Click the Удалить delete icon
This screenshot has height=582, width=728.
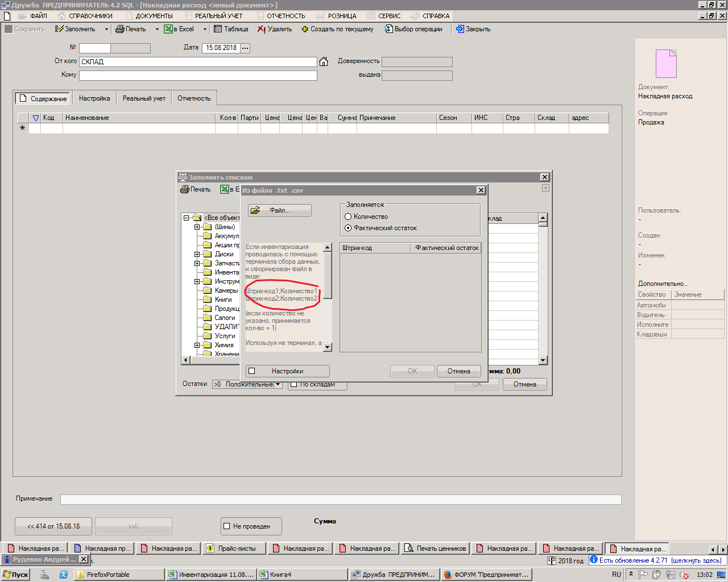tap(261, 29)
